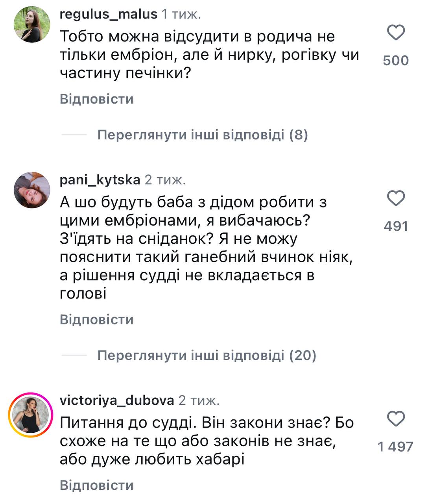428x504 pixels.
Task: Open the regulus_malus username link
Action: (x=108, y=15)
